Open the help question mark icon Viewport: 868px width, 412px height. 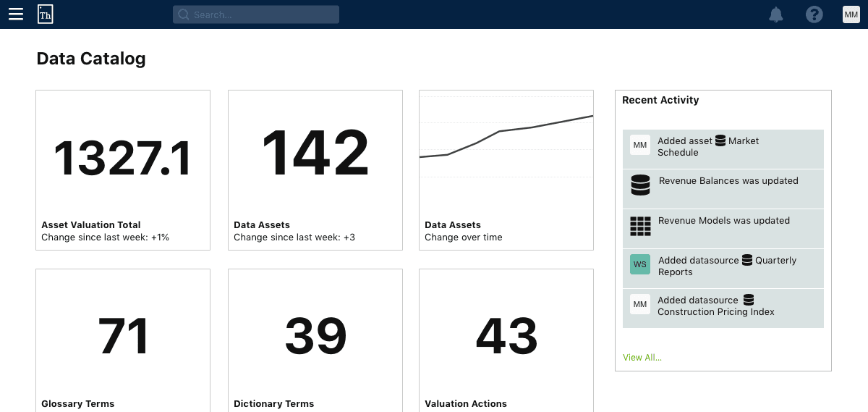coord(814,14)
